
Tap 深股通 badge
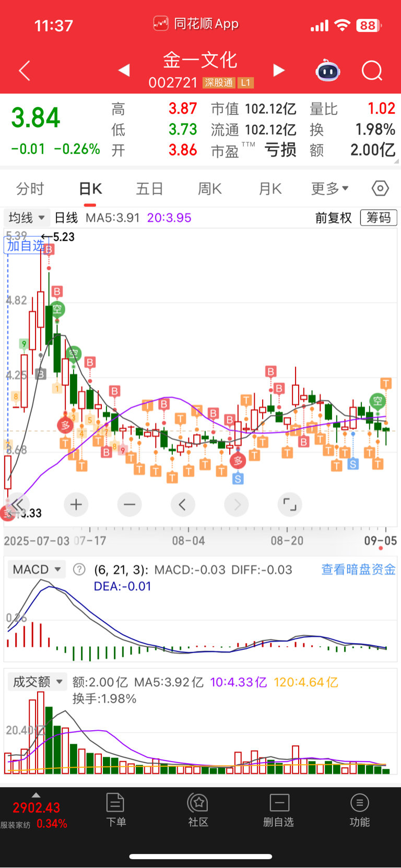coord(219,82)
